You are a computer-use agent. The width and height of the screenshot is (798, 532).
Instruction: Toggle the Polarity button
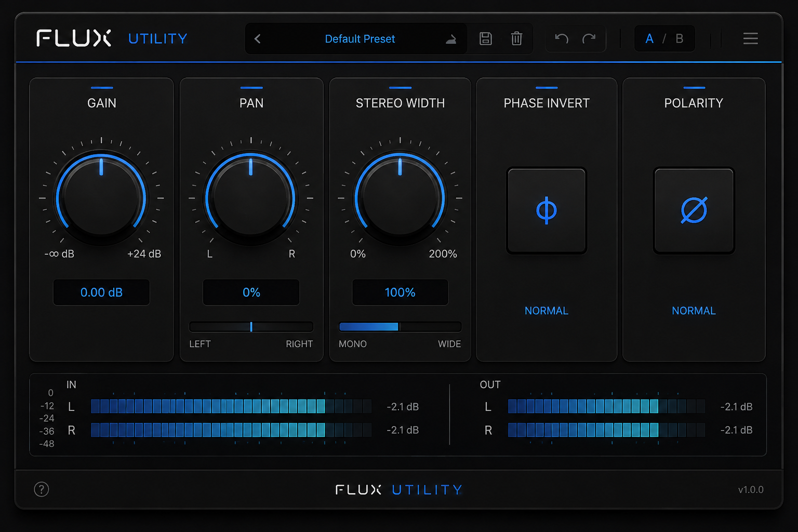(694, 210)
